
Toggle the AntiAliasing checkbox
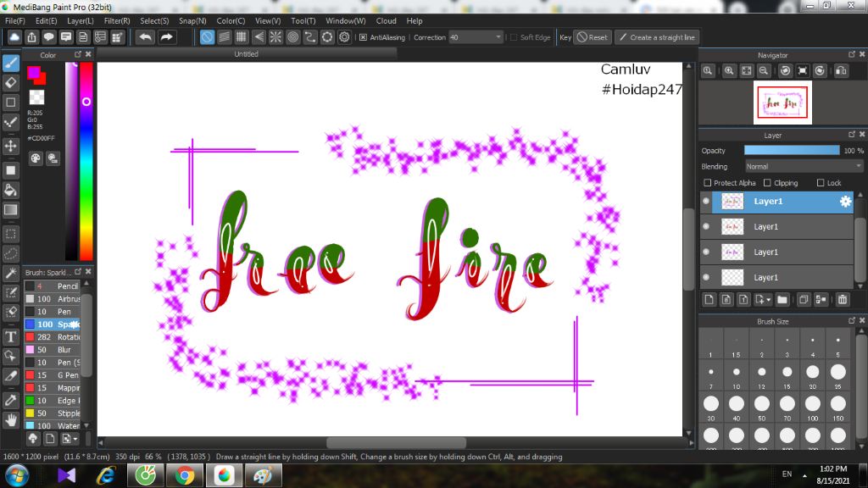363,37
